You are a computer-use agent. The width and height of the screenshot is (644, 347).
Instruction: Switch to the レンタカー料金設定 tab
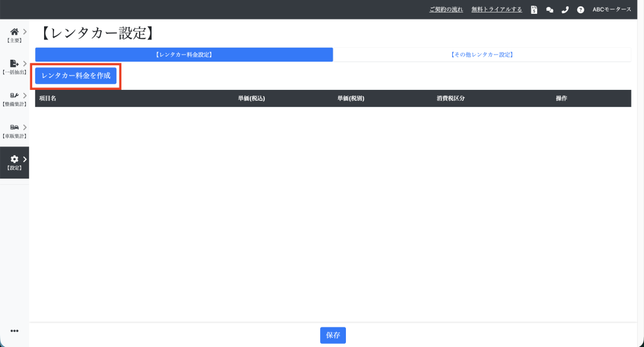184,55
